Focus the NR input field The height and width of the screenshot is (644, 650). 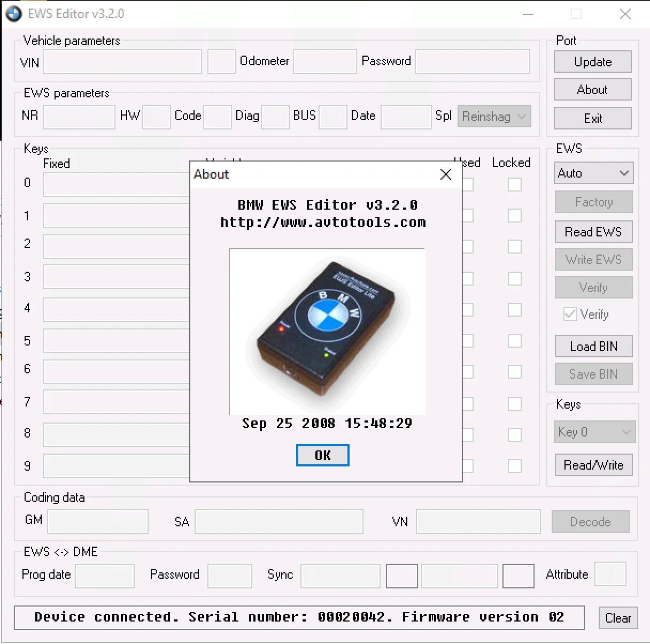tap(79, 117)
